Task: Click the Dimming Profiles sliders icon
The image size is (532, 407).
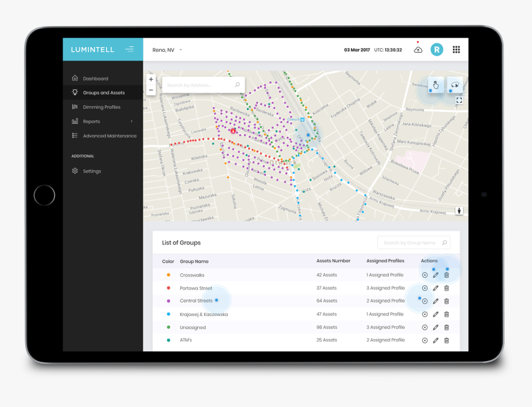Action: (75, 107)
